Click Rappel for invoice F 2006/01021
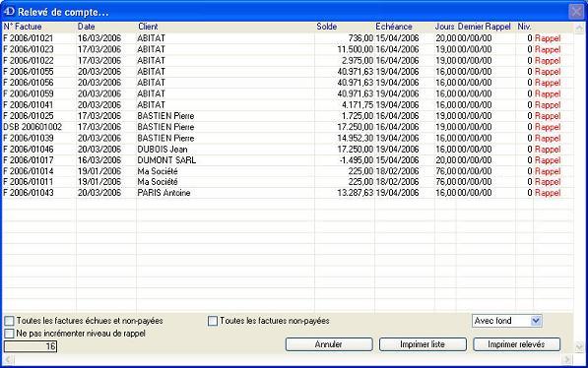This screenshot has height=368, width=588. click(x=548, y=38)
